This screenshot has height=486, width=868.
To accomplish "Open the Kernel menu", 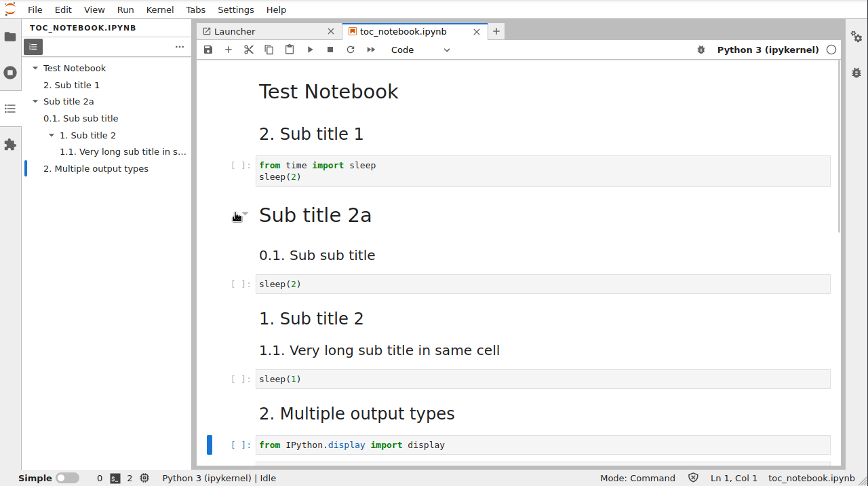I will (x=160, y=10).
